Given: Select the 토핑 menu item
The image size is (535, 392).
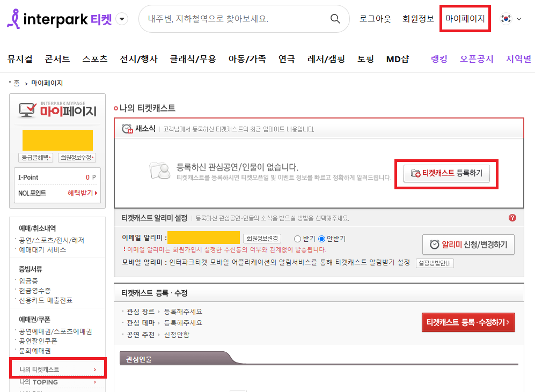Looking at the screenshot, I should [365, 59].
